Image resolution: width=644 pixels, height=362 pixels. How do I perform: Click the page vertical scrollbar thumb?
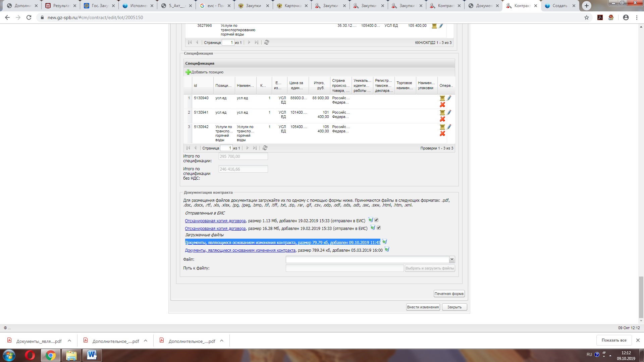641,297
